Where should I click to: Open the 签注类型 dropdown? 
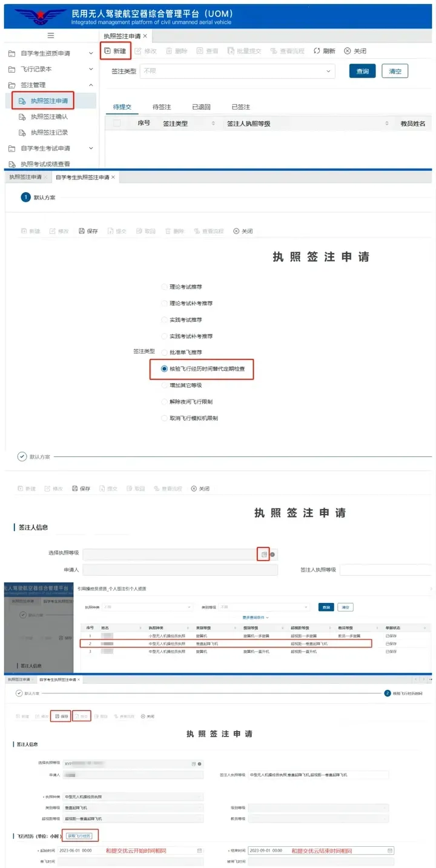point(237,71)
